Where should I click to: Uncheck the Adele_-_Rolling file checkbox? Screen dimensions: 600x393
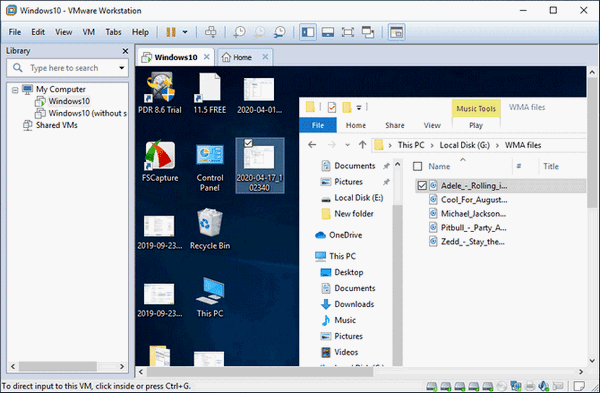pos(422,186)
